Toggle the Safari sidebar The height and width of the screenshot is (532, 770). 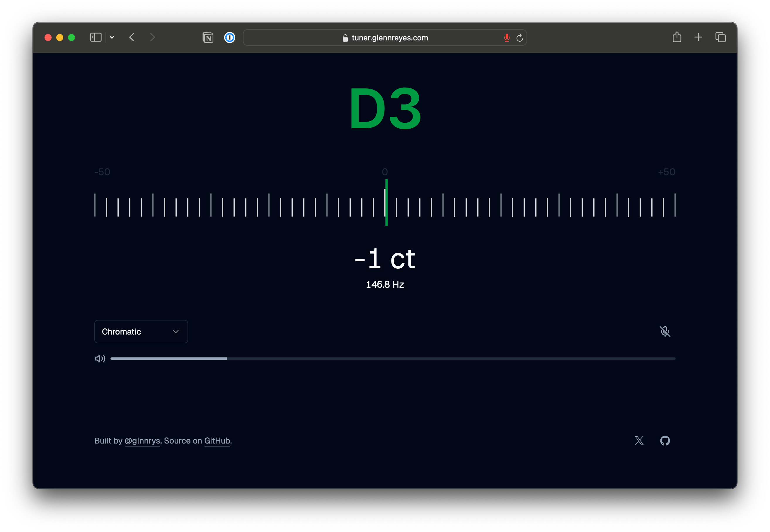pyautogui.click(x=96, y=37)
